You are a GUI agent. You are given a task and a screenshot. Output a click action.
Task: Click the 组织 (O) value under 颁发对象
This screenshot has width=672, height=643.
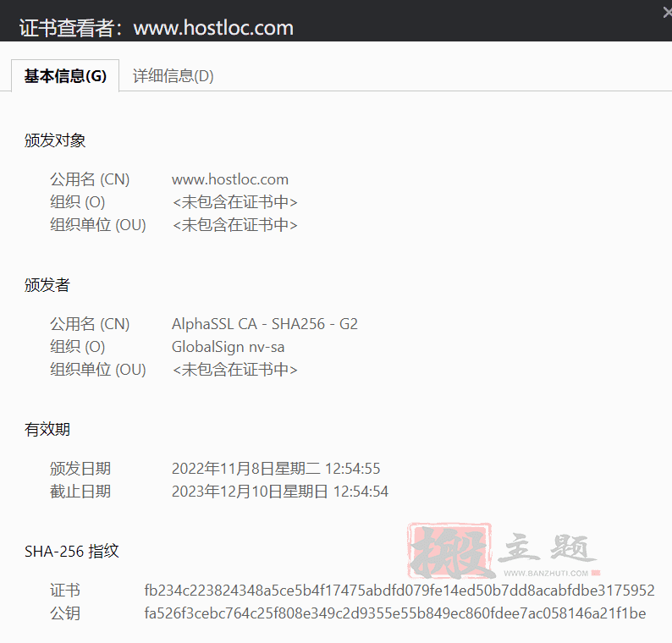234,202
